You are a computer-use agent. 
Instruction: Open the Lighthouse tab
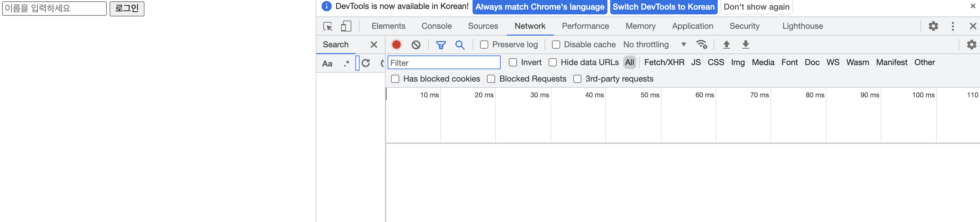point(802,26)
